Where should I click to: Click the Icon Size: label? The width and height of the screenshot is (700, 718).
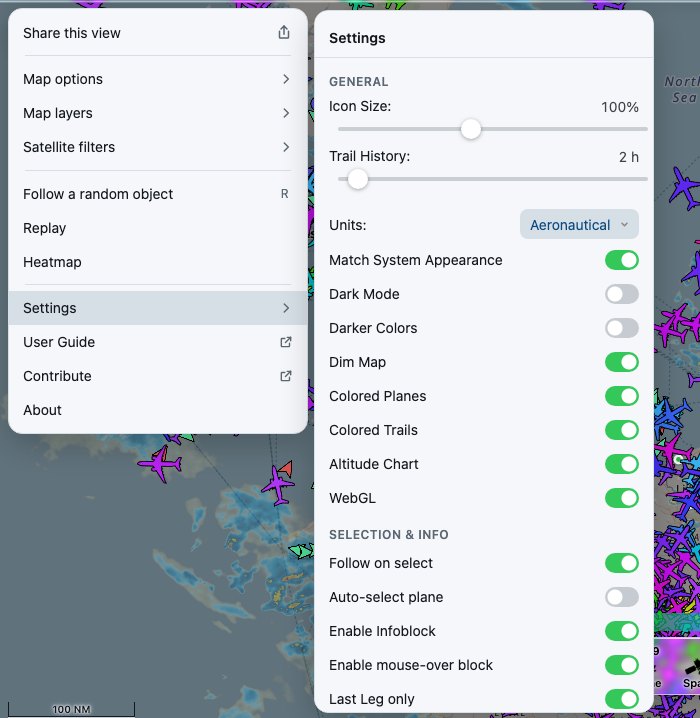[x=360, y=106]
